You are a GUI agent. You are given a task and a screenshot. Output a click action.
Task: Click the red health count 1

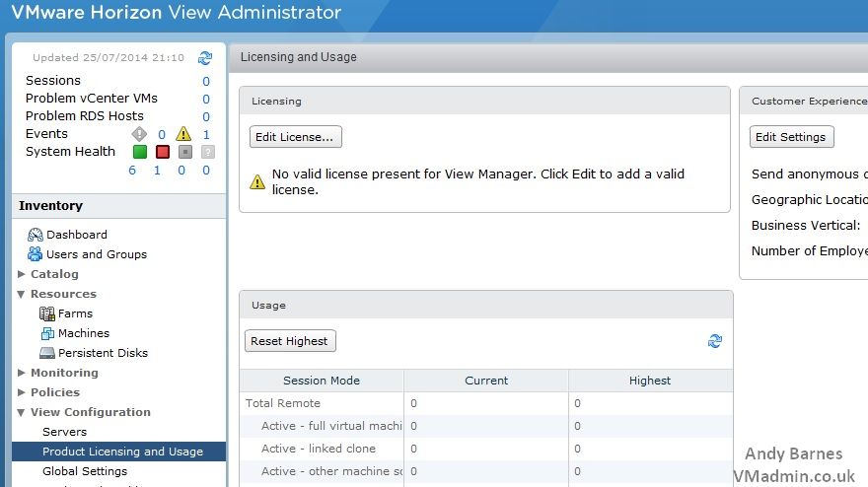(x=157, y=171)
